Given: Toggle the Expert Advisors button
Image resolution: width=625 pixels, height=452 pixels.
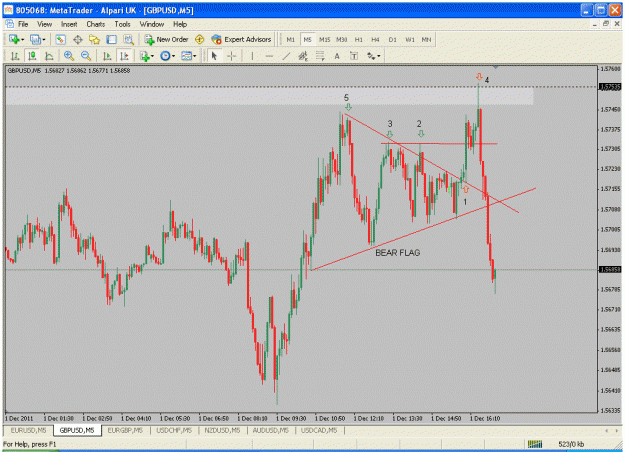Looking at the screenshot, I should pyautogui.click(x=242, y=39).
